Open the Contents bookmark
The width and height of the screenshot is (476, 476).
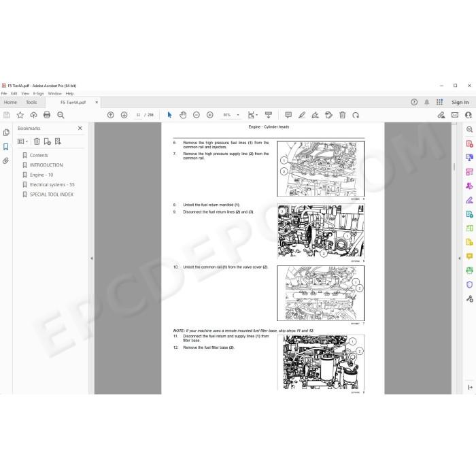pyautogui.click(x=39, y=155)
